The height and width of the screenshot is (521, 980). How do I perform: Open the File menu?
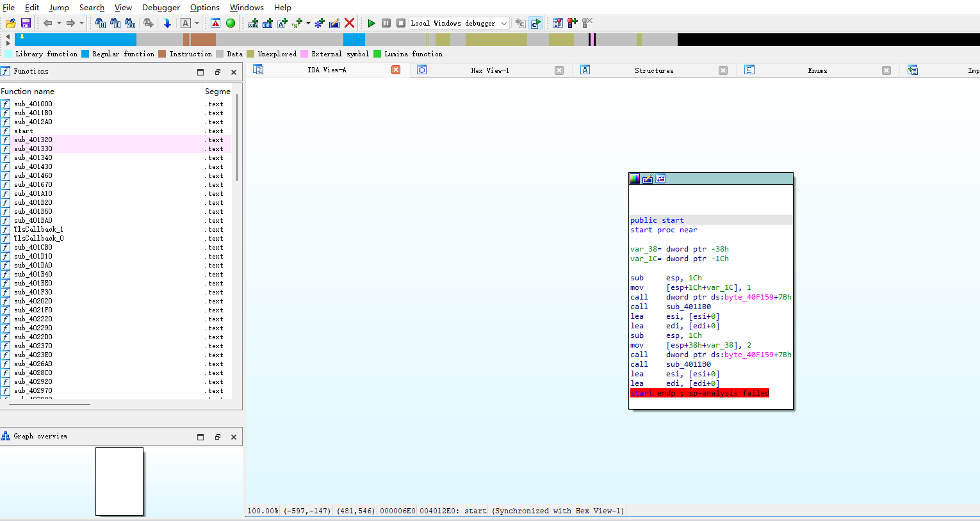(9, 7)
